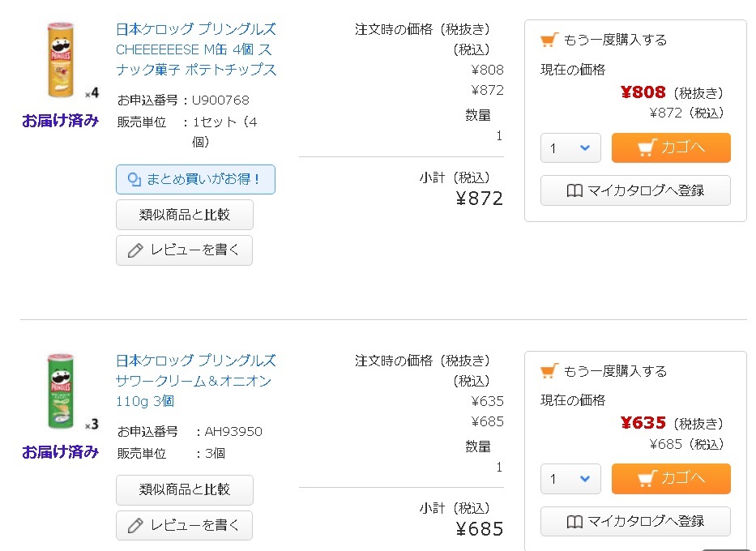The image size is (756, 551).
Task: Click the second レビューを書く button label
Action: 194,525
